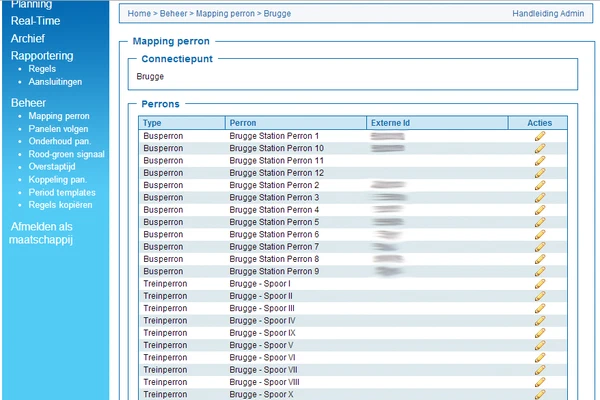Open the Rapportering section
The image size is (600, 400).
[42, 56]
